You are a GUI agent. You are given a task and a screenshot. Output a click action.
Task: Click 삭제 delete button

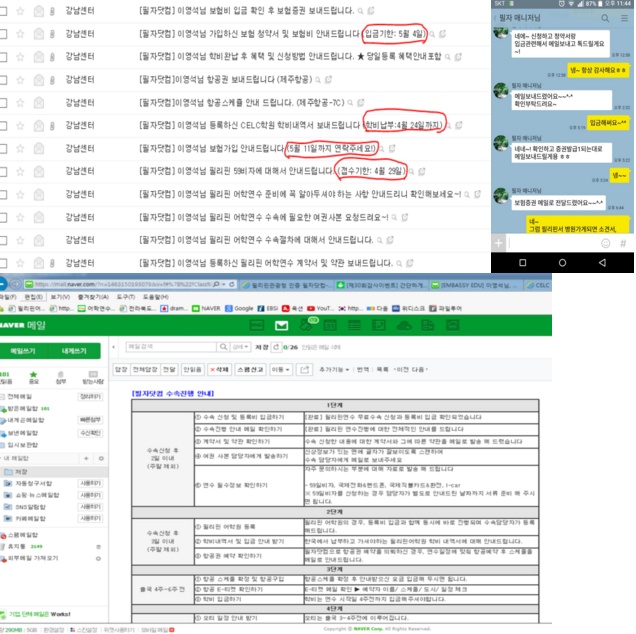[x=219, y=370]
